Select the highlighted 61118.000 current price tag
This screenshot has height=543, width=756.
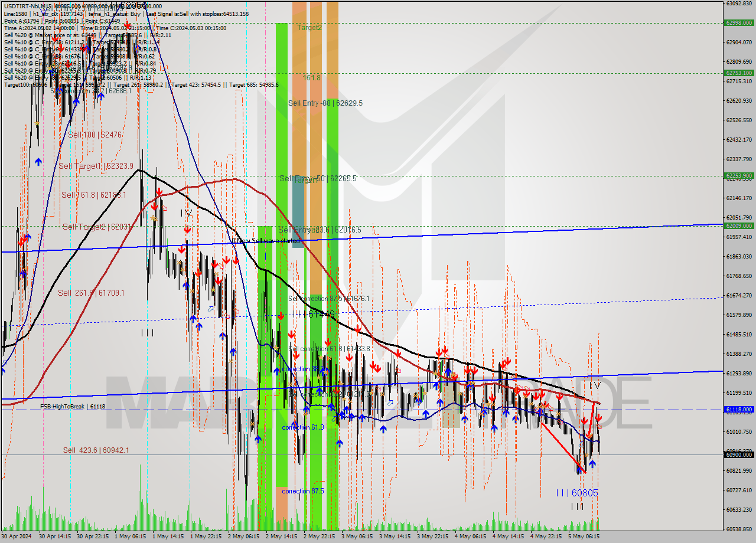(740, 408)
